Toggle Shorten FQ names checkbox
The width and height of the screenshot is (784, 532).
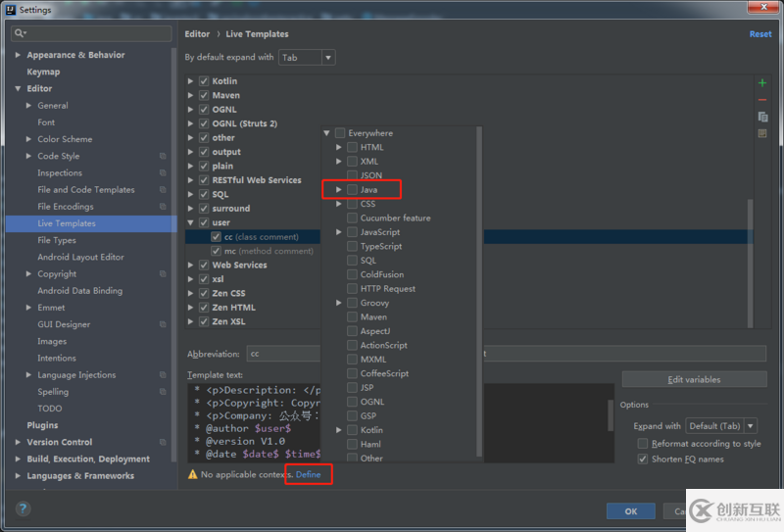pos(643,459)
